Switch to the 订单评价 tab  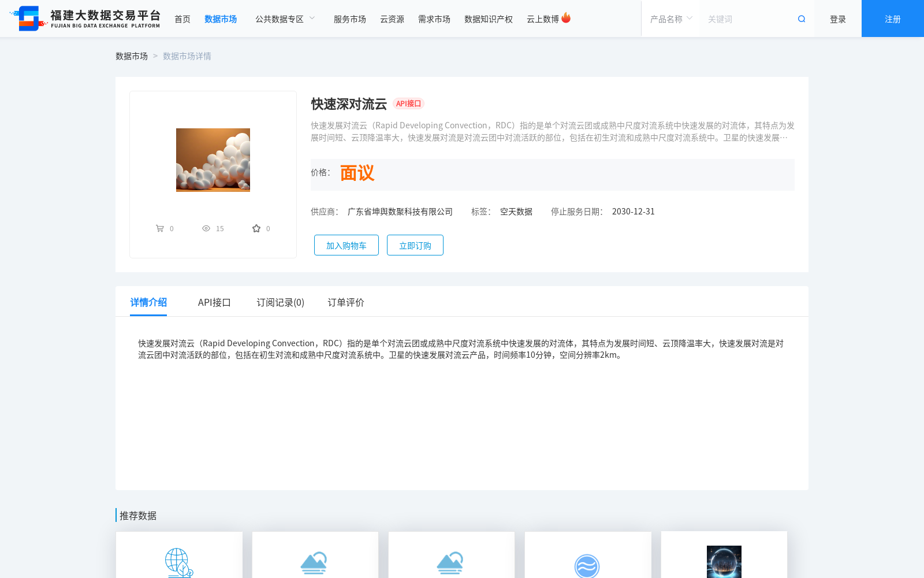pyautogui.click(x=346, y=302)
